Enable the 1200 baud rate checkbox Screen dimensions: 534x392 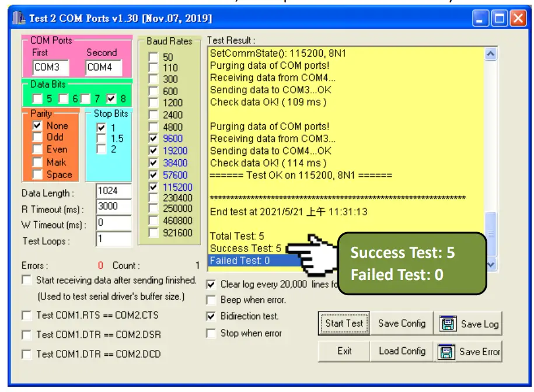(153, 103)
